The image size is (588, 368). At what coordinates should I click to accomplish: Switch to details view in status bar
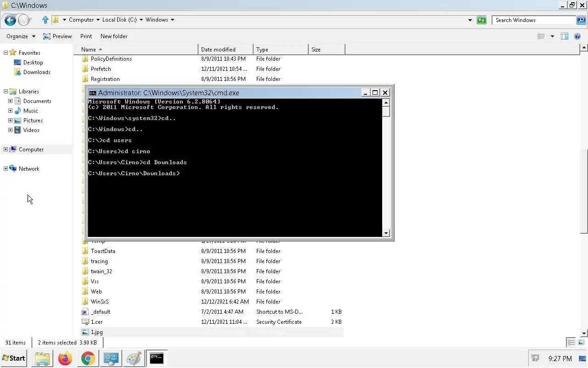pyautogui.click(x=571, y=342)
